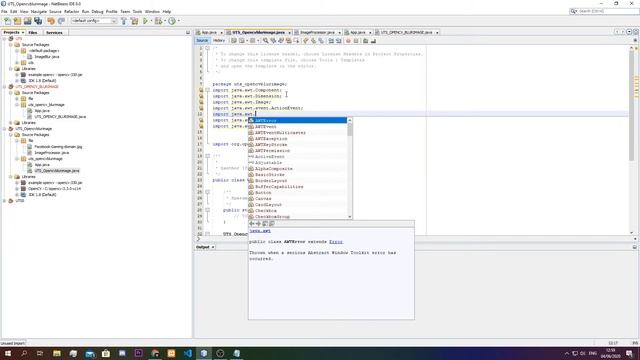This screenshot has height=360, width=640.
Task: Select AWTEvent in the completion list
Action: coord(298,127)
